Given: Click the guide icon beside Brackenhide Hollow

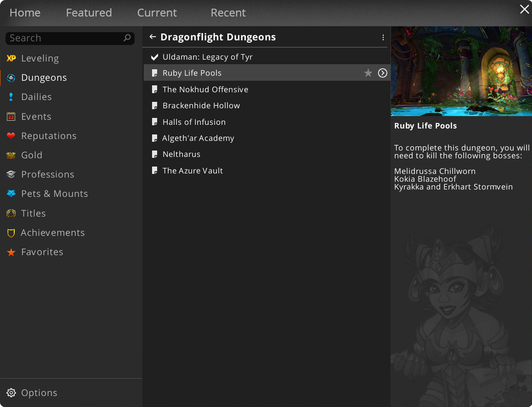Looking at the screenshot, I should (x=154, y=106).
